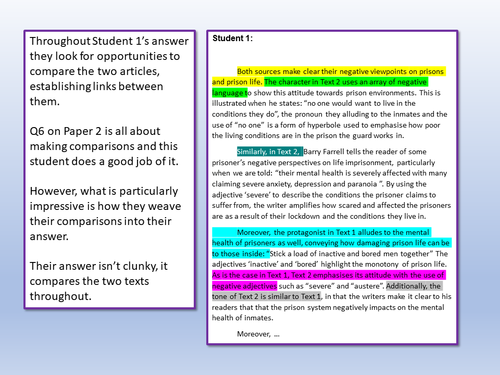This screenshot has height=375, width=500.
Task: Click 'Barry Farrell tells the reader of some'
Action: (x=365, y=152)
